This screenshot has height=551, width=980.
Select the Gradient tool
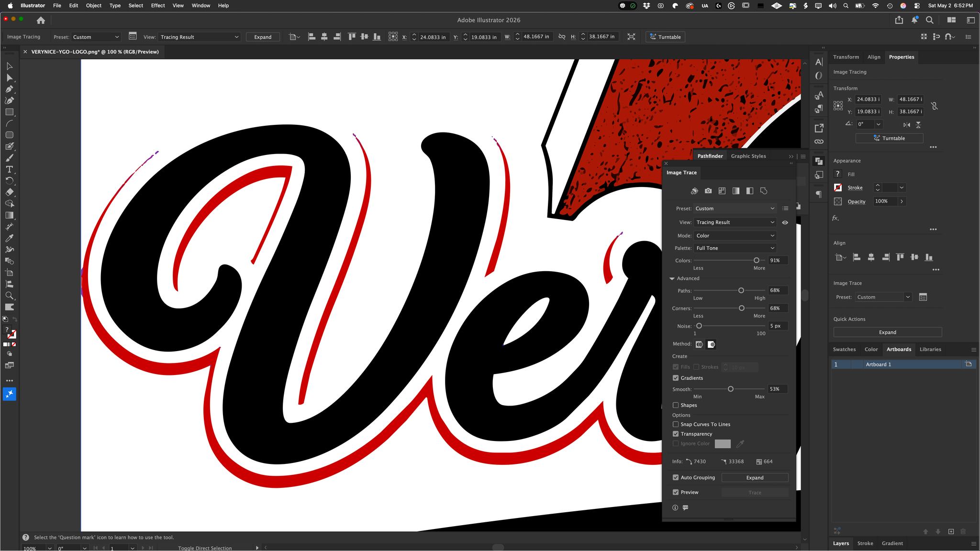[x=9, y=215]
